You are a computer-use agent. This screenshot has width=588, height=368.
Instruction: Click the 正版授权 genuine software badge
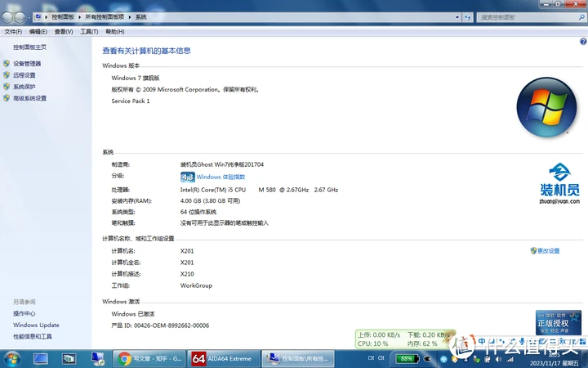pyautogui.click(x=559, y=322)
